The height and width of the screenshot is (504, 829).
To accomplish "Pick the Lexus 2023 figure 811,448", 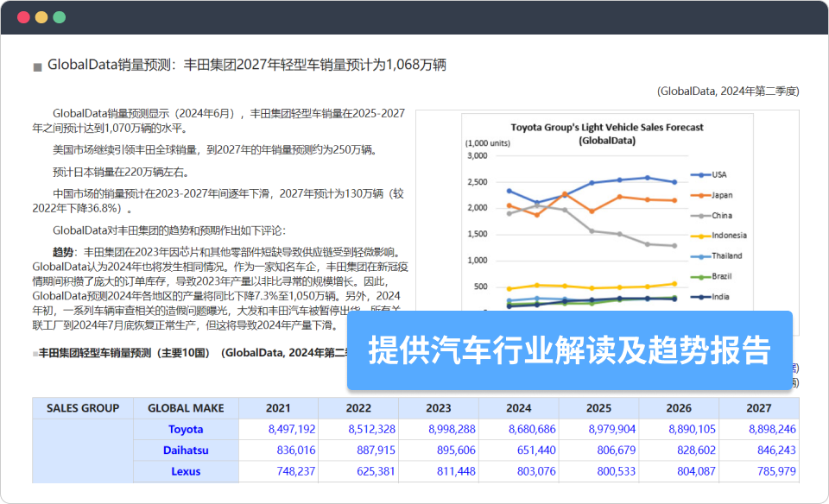I will pyautogui.click(x=456, y=471).
